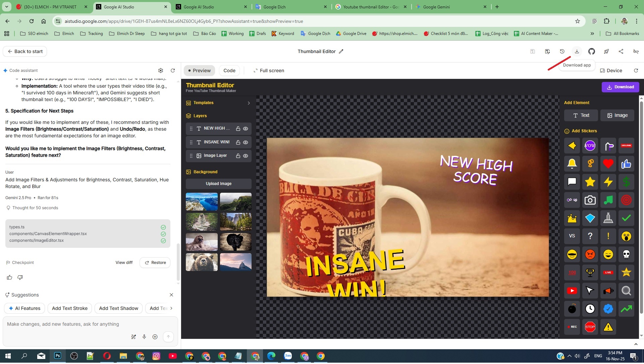Select the bear background thumbnail

click(202, 262)
